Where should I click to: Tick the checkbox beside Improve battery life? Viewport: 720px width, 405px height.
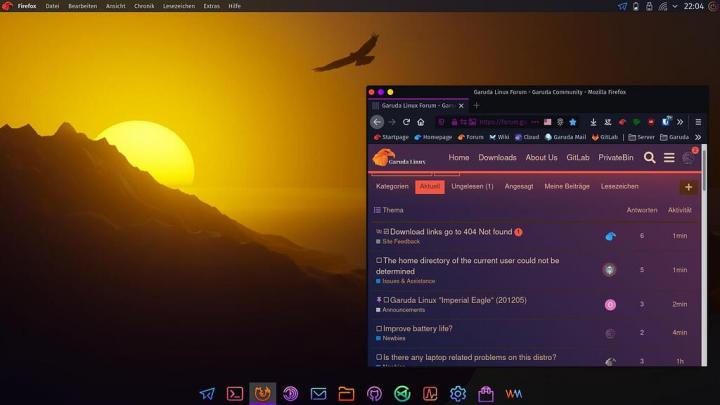[379, 328]
